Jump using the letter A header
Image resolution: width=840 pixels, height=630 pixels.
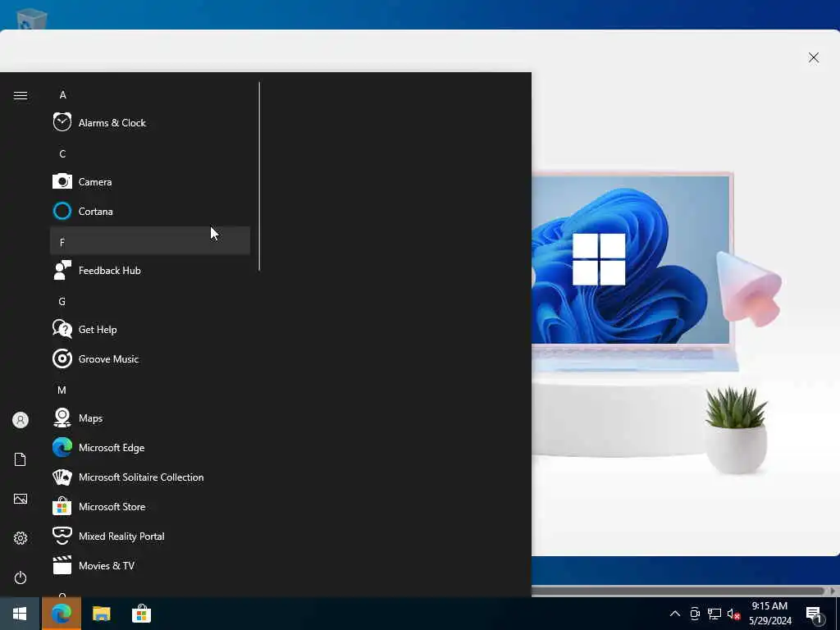[x=62, y=95]
